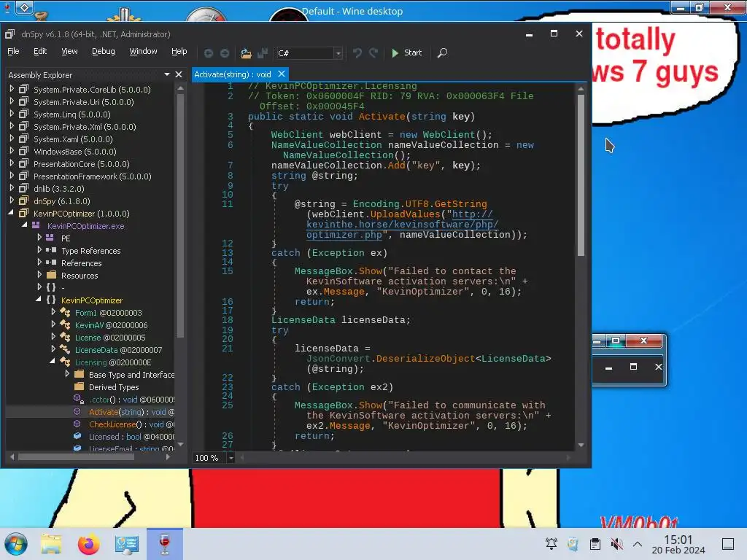Expand System.Private.Uri (5.0.0.0) node

(12, 101)
